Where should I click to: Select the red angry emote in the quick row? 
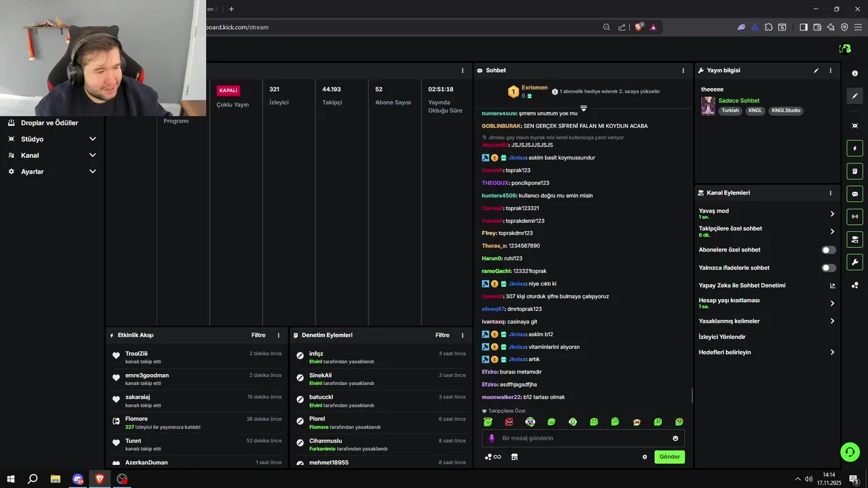[509, 422]
